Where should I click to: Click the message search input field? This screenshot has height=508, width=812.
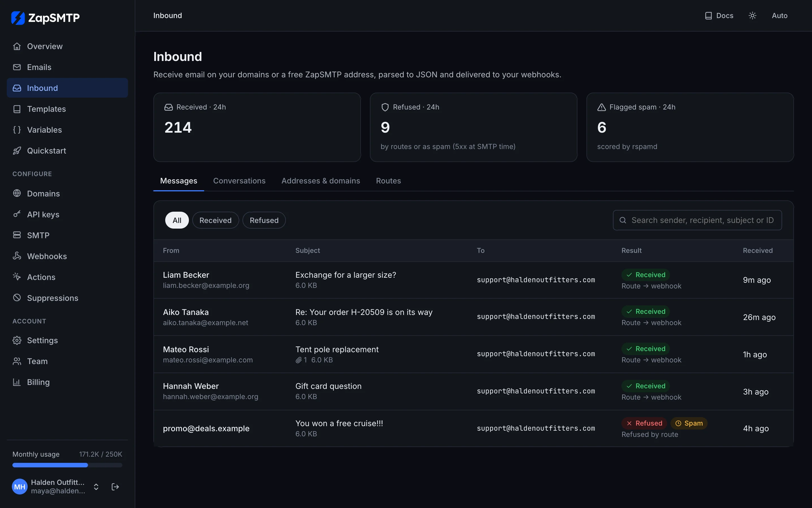coord(697,220)
